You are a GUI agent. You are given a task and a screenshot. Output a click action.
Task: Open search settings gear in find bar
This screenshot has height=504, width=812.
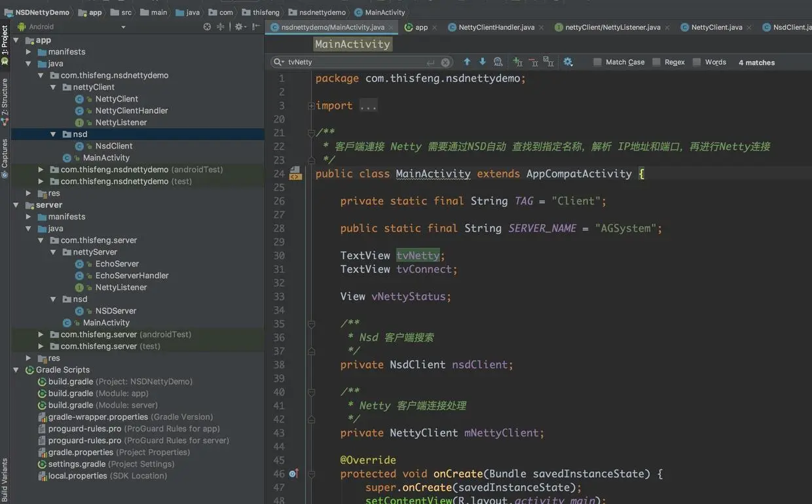point(568,62)
